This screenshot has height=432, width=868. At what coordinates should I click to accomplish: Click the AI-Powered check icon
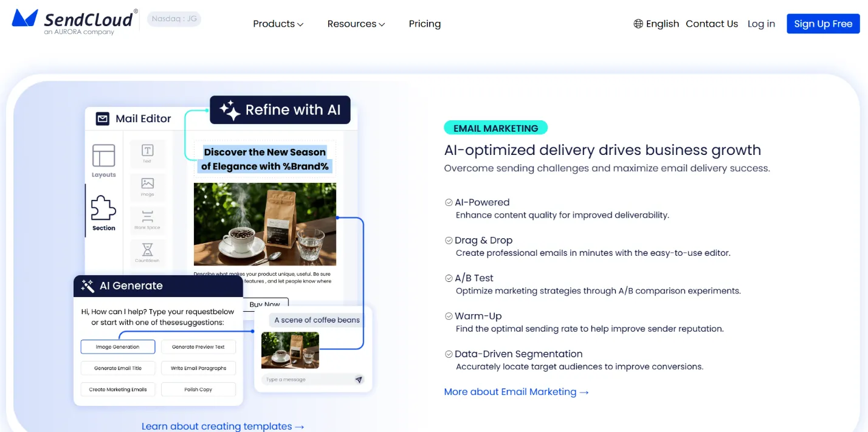click(449, 202)
